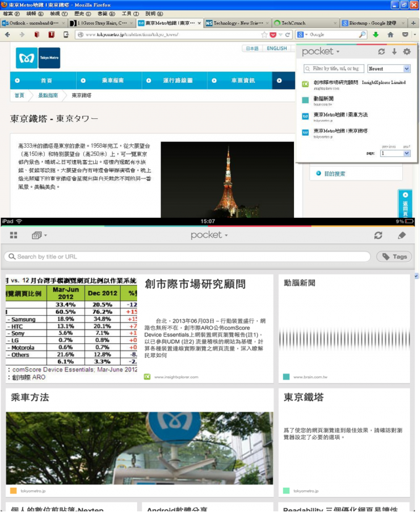Click the battery indicator in iPad status bar
This screenshot has width=420, height=512.
coord(409,221)
